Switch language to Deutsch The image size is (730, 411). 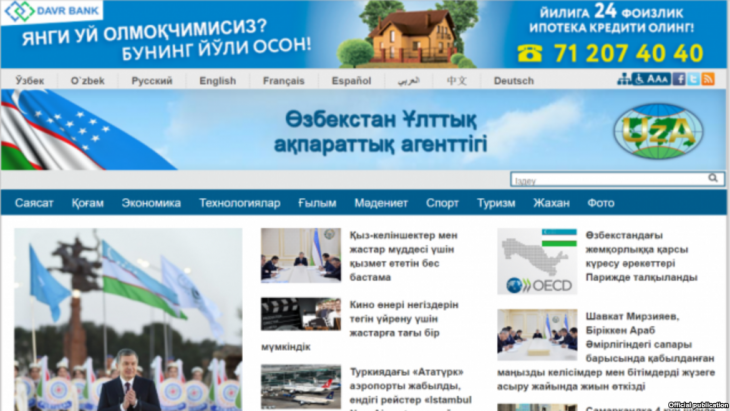[x=514, y=81]
